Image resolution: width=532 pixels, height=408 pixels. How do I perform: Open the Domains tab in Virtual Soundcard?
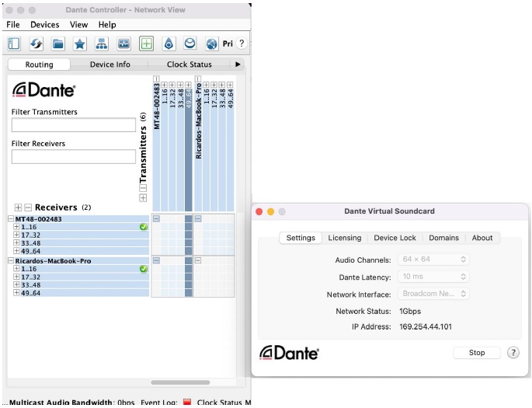[x=443, y=238]
